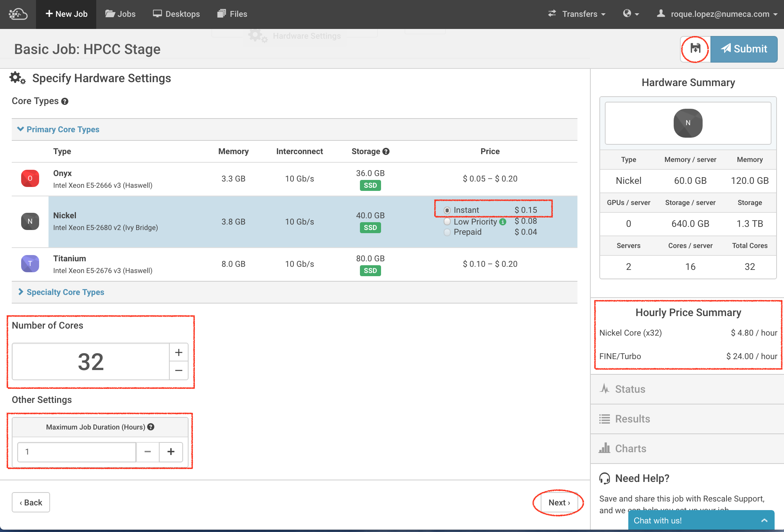Click the Rescale cloud logo icon
784x532 pixels.
coord(18,14)
